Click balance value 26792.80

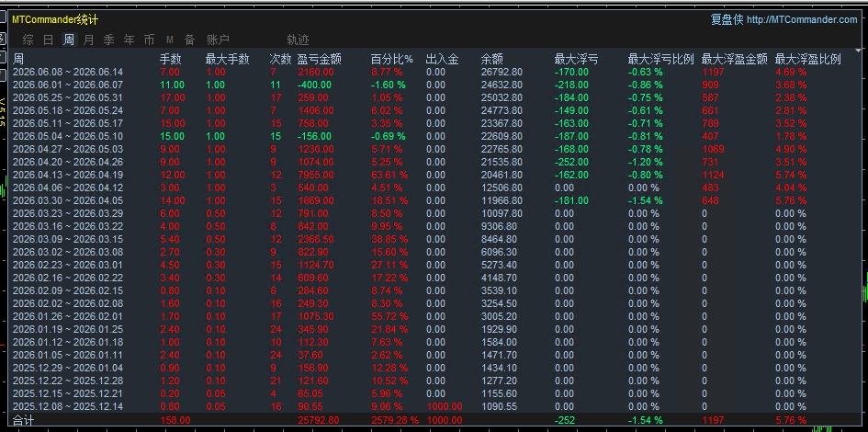coord(502,72)
